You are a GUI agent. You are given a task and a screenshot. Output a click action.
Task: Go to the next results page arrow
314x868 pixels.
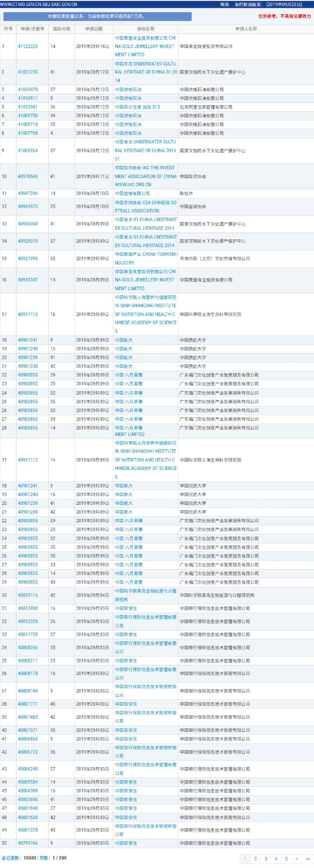tap(296, 859)
